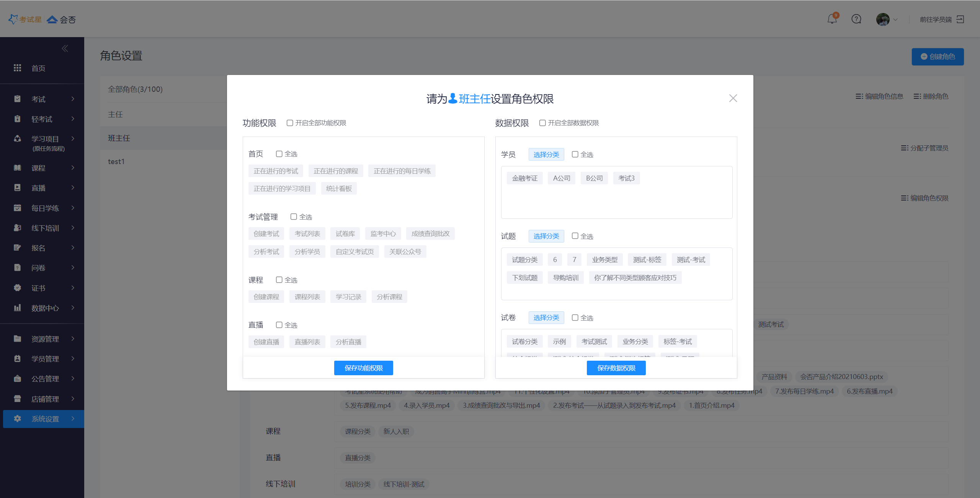This screenshot has height=498, width=980.
Task: Click the system settings gear icon
Action: point(17,419)
